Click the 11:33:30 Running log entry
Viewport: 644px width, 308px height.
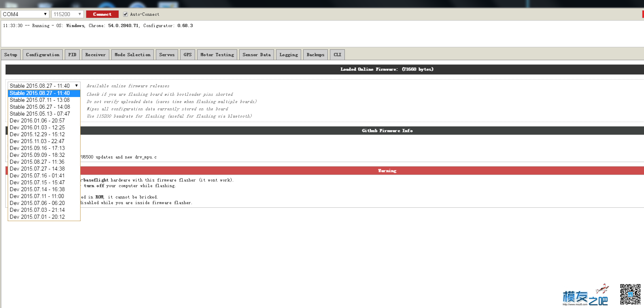[98, 25]
